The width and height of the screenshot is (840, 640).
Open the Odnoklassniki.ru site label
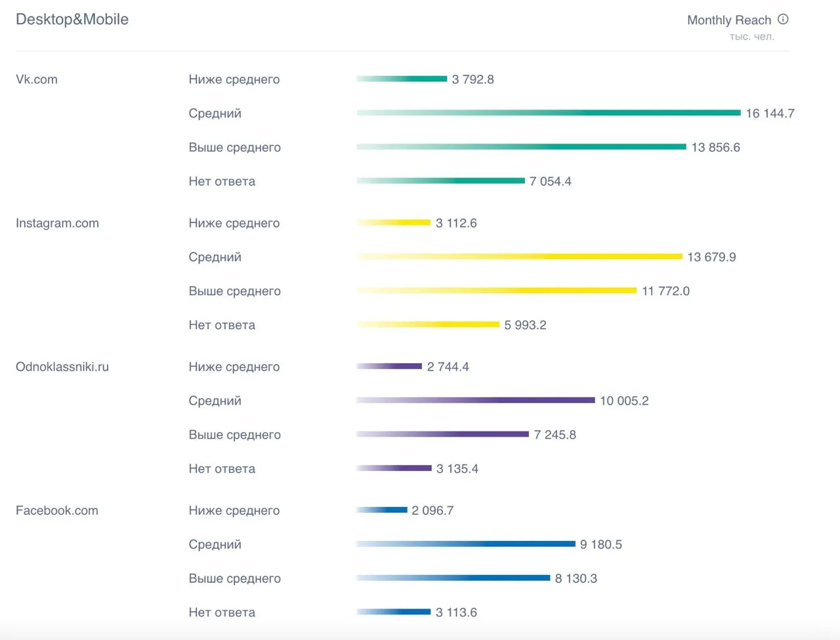point(62,367)
